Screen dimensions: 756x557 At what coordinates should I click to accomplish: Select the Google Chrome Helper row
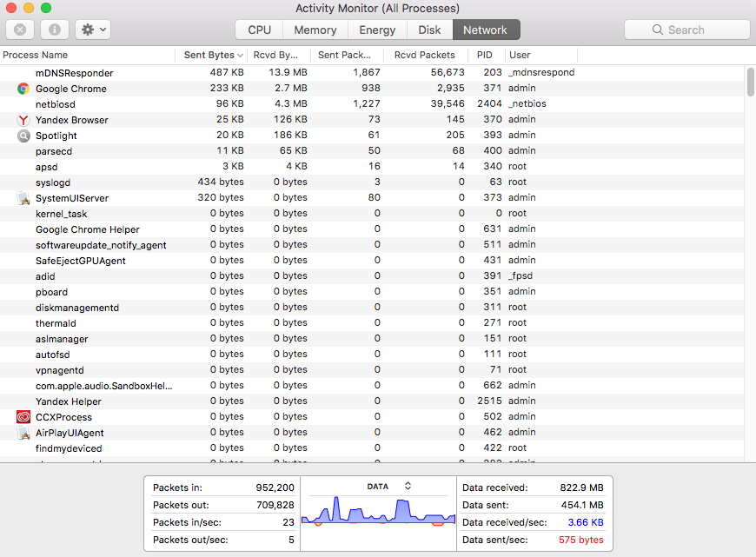(x=371, y=229)
